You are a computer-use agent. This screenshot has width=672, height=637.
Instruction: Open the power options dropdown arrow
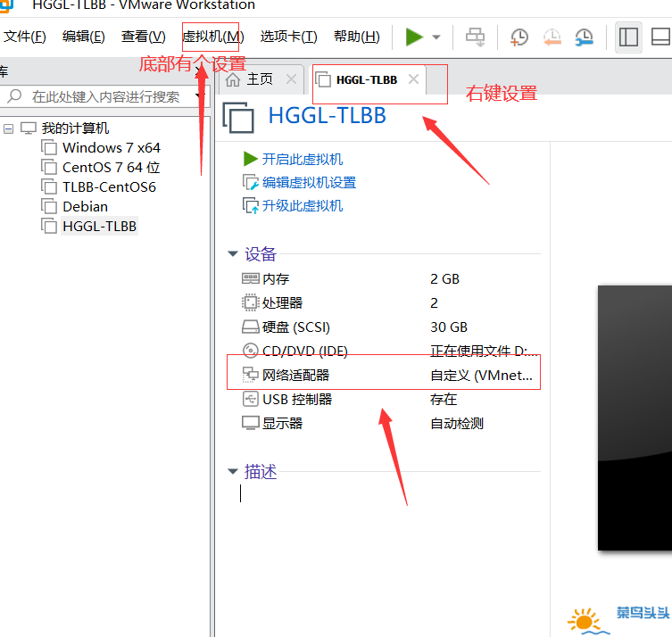(436, 37)
